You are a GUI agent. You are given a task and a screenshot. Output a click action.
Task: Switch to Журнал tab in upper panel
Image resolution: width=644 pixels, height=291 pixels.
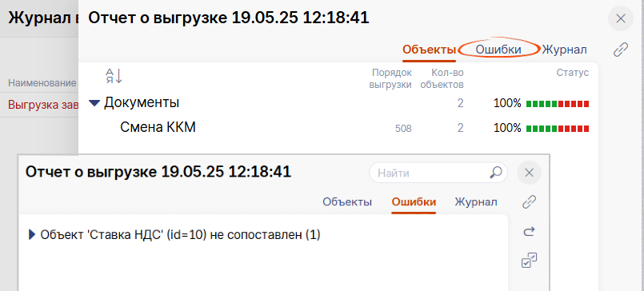coord(564,50)
